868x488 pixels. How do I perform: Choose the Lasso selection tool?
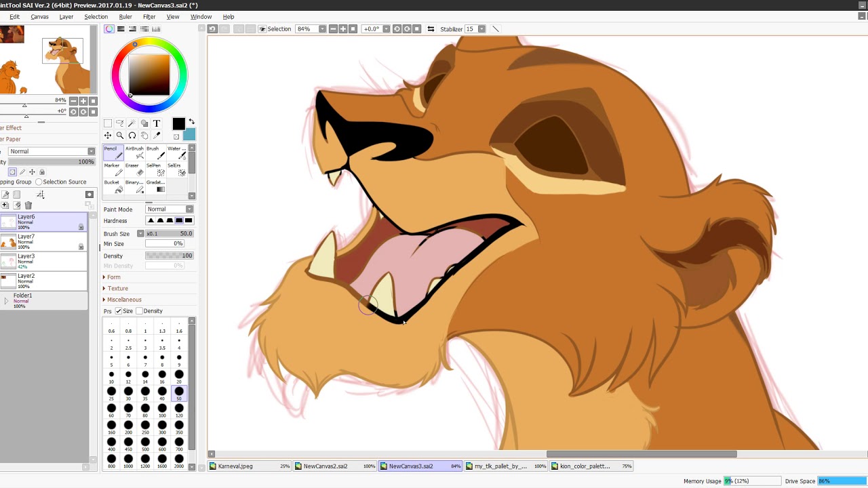click(120, 123)
